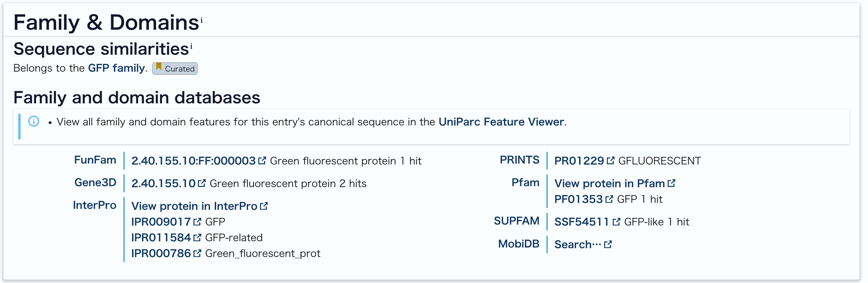Follow View protein in Pfam link
This screenshot has height=283, width=868.
[x=610, y=183]
